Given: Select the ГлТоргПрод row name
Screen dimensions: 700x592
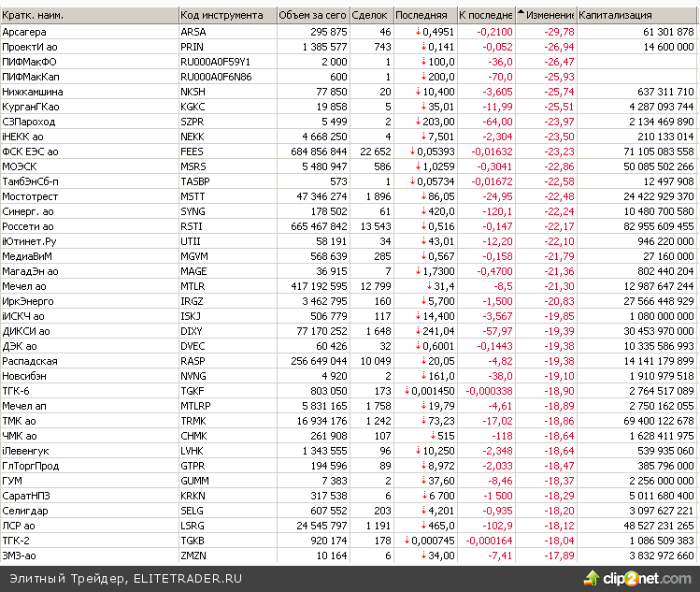Looking at the screenshot, I should [x=30, y=466].
